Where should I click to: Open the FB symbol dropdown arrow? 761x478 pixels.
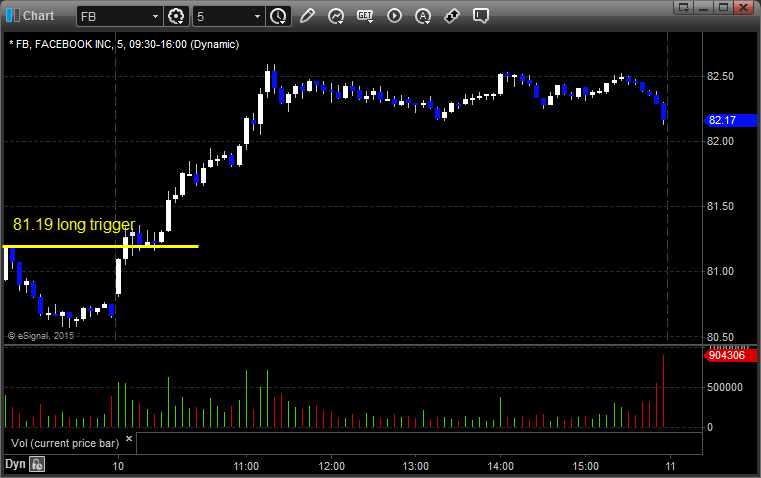tap(155, 16)
